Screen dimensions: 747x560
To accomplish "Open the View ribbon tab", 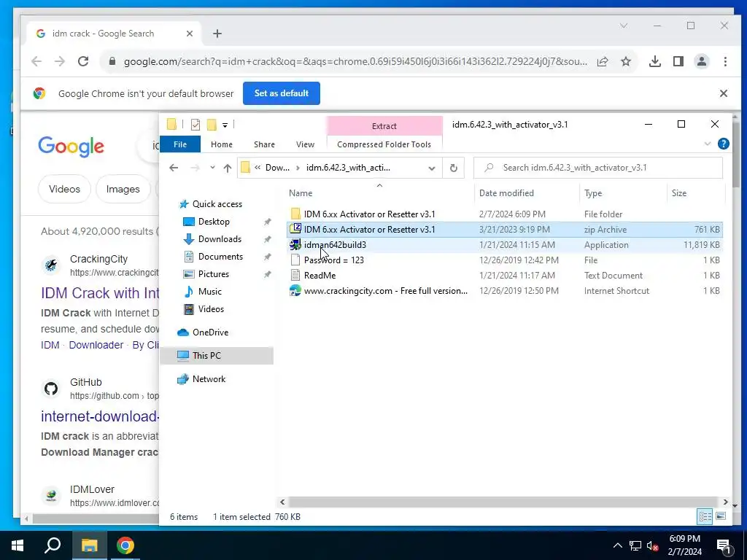I will coord(305,144).
